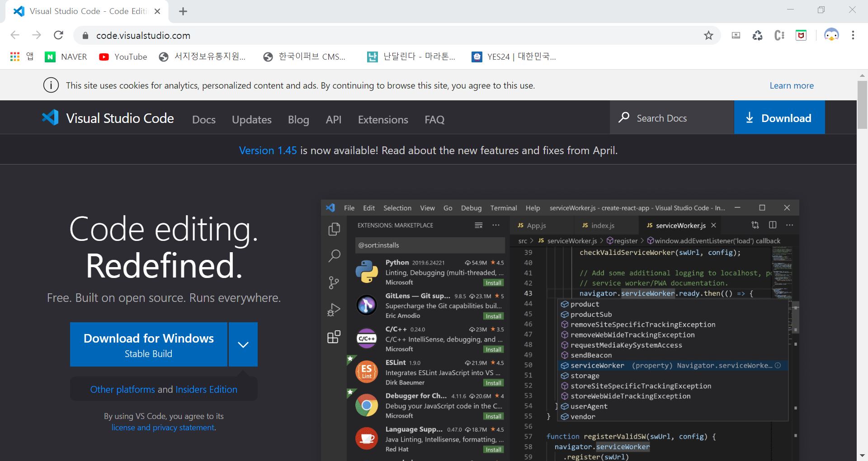Click the Extensions blocks icon in activity bar
The width and height of the screenshot is (868, 461).
tap(334, 337)
